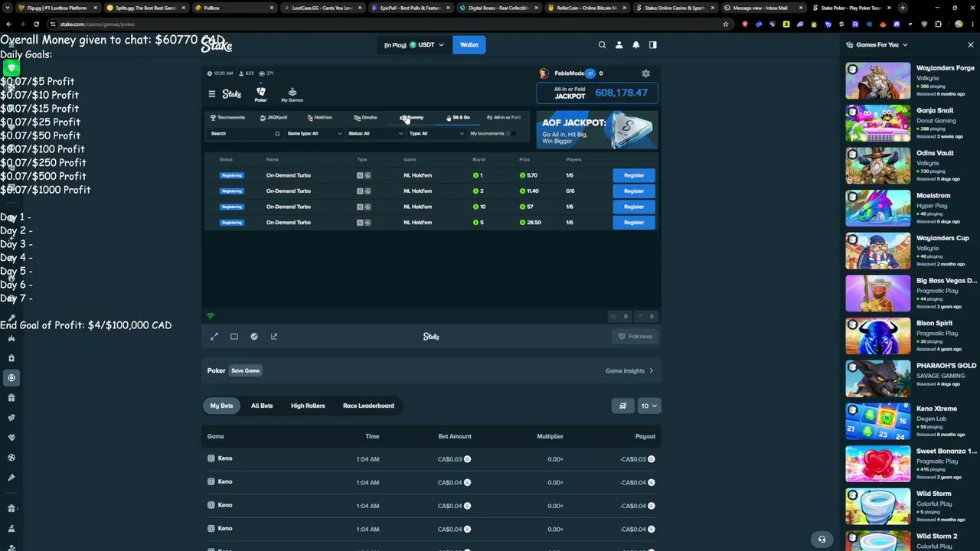This screenshot has height=551, width=980.
Task: Pop out the game window
Action: 274,337
